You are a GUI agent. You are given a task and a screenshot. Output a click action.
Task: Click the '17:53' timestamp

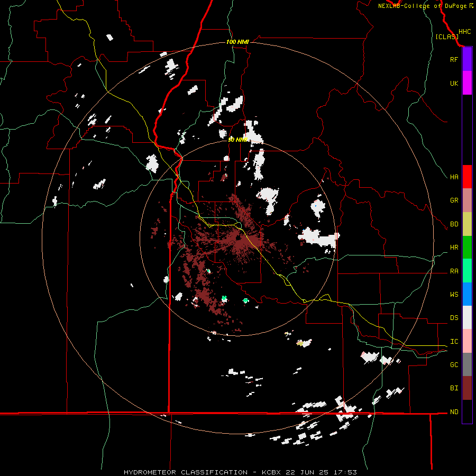(346, 472)
